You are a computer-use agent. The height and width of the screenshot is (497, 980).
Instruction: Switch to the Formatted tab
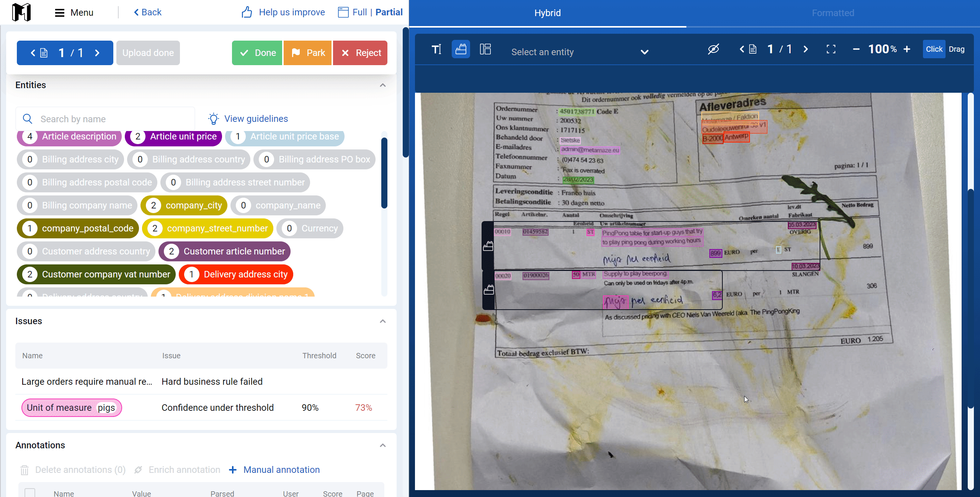[x=833, y=13]
